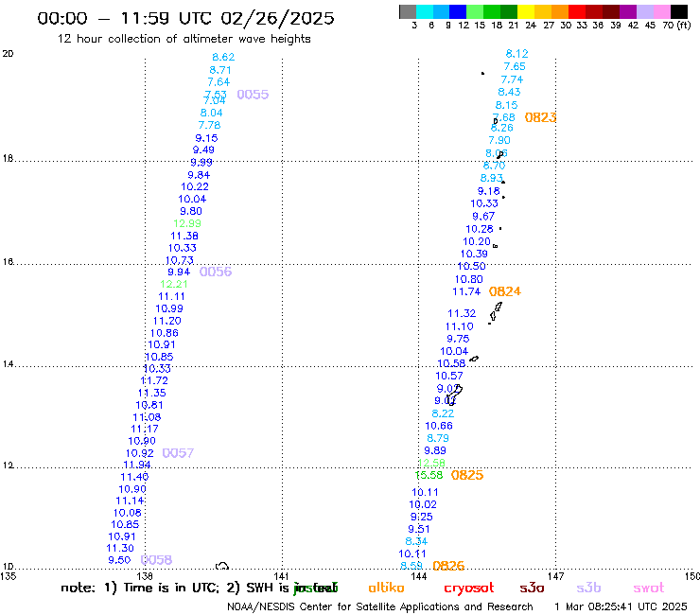Image resolution: width=700 pixels, height=615 pixels.
Task: Click the wave height value '9.25'
Action: pos(422,517)
